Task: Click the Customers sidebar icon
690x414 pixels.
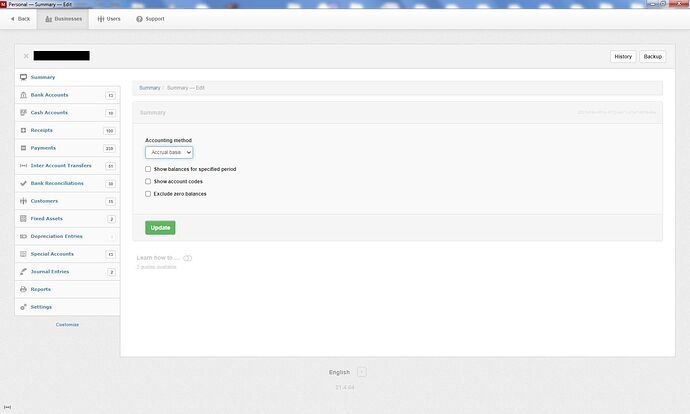Action: [x=23, y=201]
